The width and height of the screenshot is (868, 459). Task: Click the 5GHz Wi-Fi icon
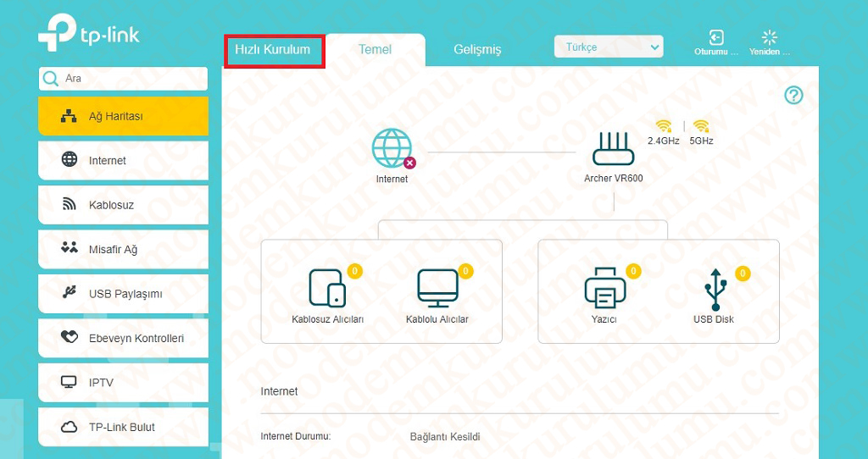[701, 126]
